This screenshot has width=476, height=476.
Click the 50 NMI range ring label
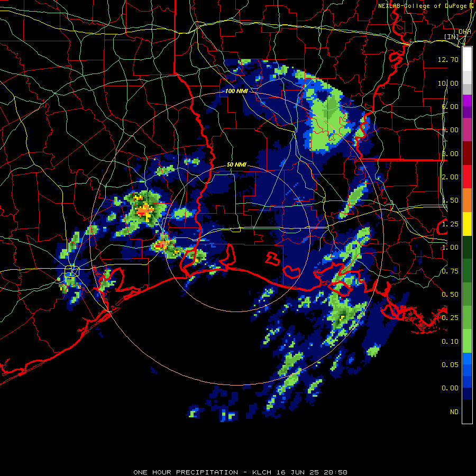(236, 164)
